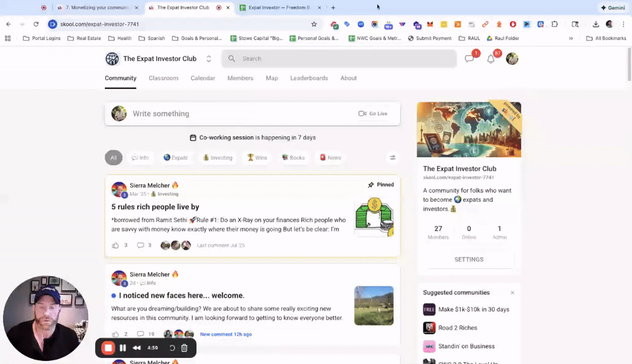
Task: Open the Gemini button
Action: point(613,7)
